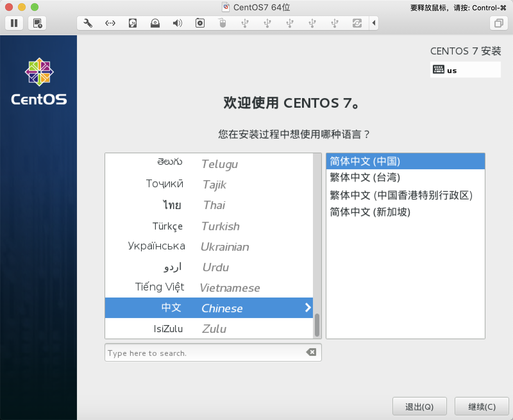The height and width of the screenshot is (420, 513).
Task: Expand the Chinese language arrow
Action: point(308,308)
